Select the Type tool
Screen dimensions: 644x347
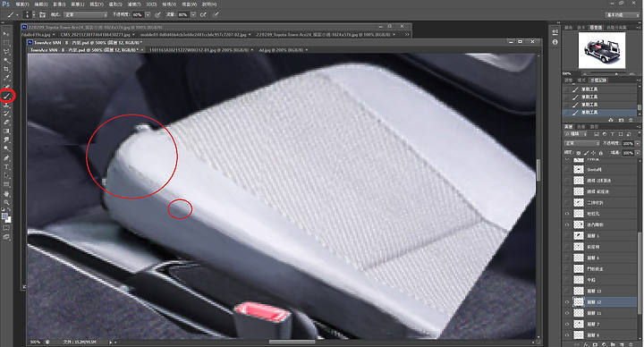[x=6, y=167]
